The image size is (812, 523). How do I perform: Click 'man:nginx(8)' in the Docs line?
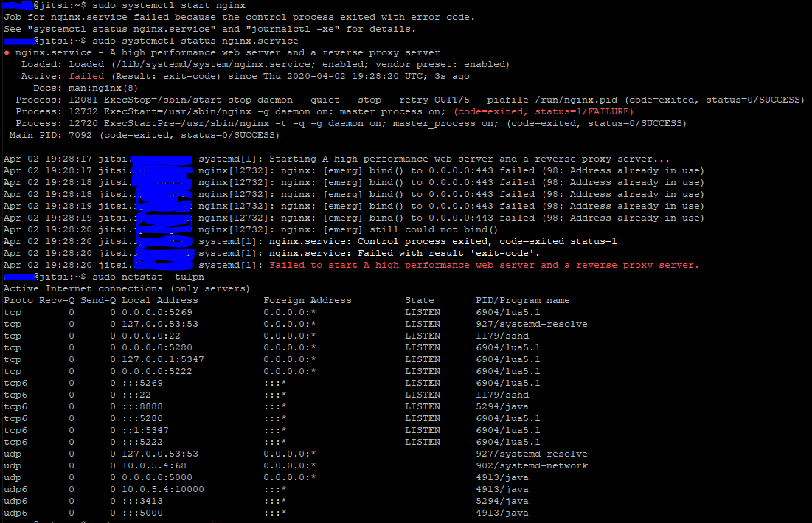[x=103, y=88]
